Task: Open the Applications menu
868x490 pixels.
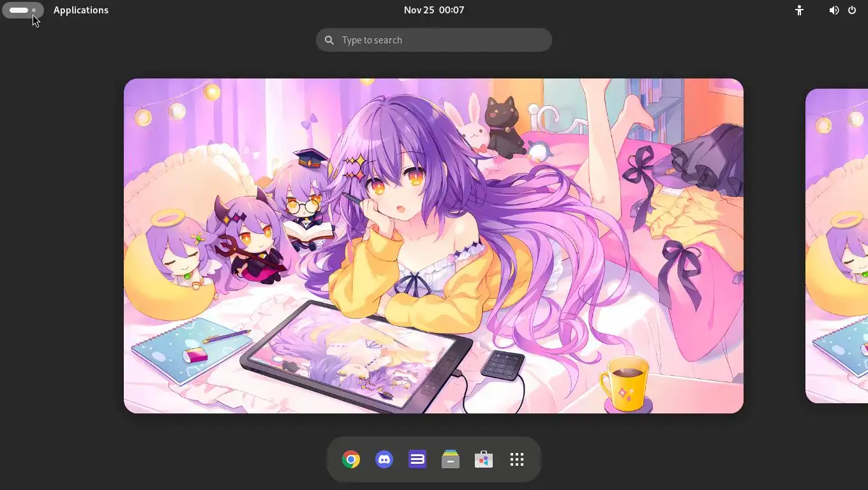Action: (81, 10)
